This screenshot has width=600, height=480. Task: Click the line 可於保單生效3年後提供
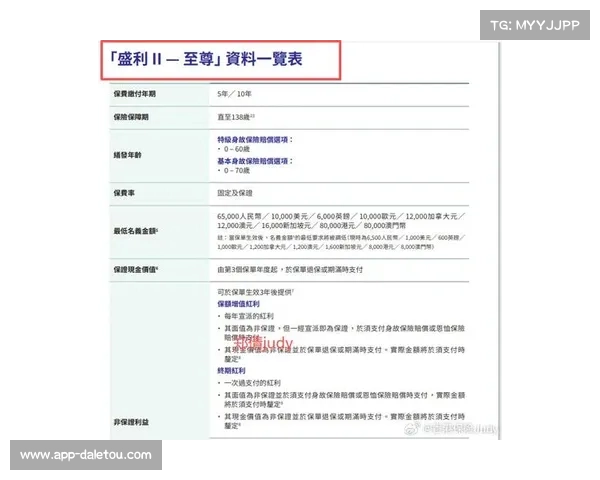255,292
